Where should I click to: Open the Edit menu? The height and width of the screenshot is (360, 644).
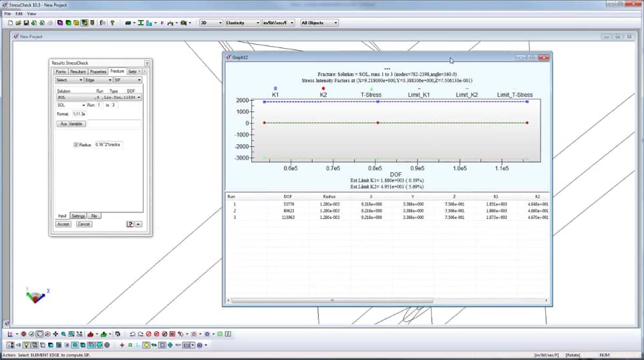coord(19,13)
